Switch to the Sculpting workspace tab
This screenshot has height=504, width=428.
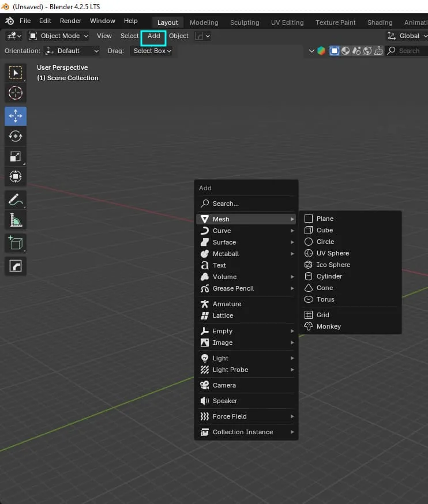point(245,22)
